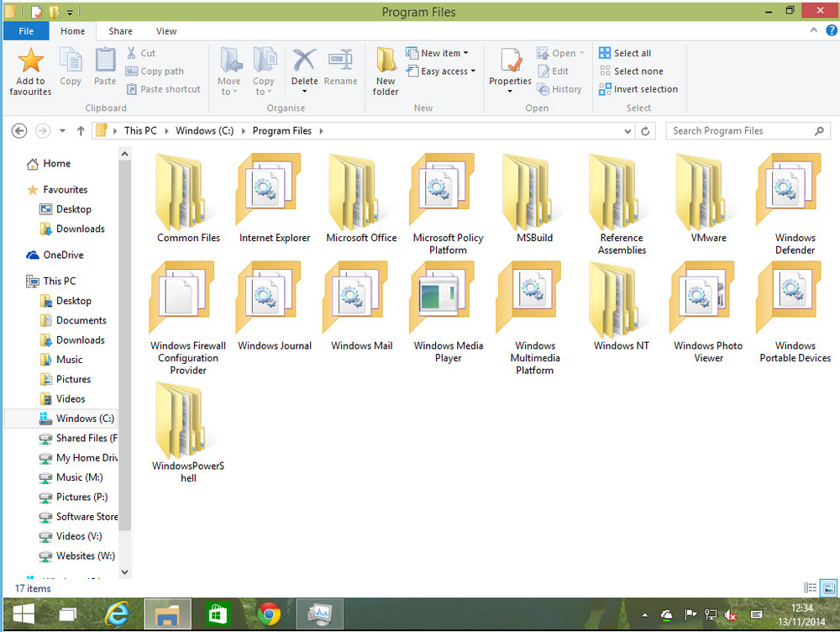Screen dimensions: 840x632
Task: Click the Rename ribbon icon
Action: click(340, 60)
